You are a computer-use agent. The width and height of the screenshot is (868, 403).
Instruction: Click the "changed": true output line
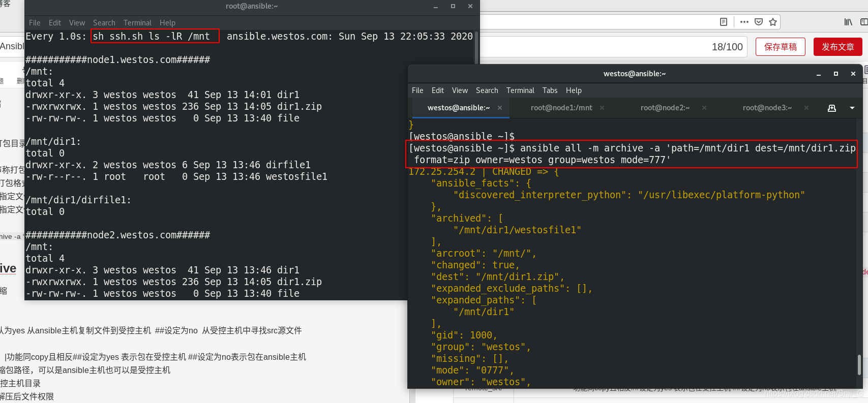[x=475, y=265]
